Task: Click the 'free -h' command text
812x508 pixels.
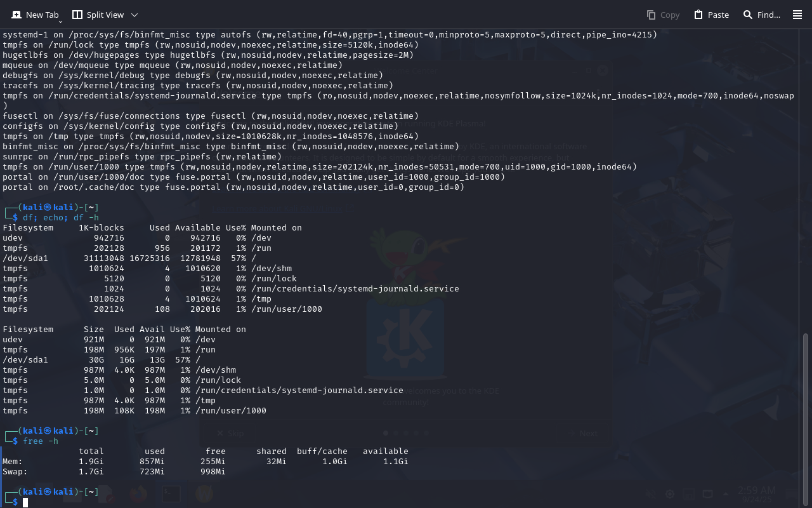Action: click(41, 441)
